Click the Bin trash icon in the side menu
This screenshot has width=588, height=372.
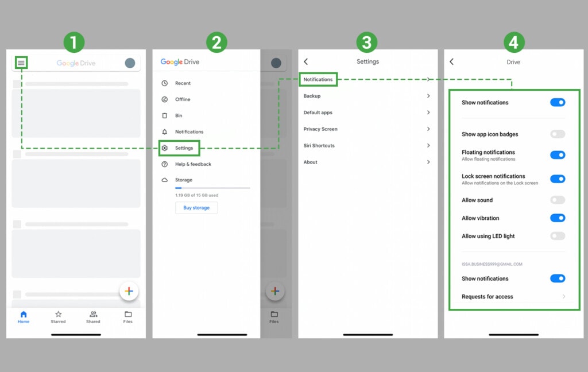pos(165,115)
